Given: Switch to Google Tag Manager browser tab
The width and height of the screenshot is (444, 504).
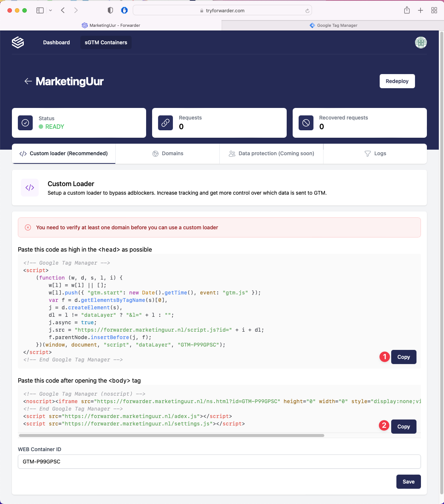Looking at the screenshot, I should point(333,25).
